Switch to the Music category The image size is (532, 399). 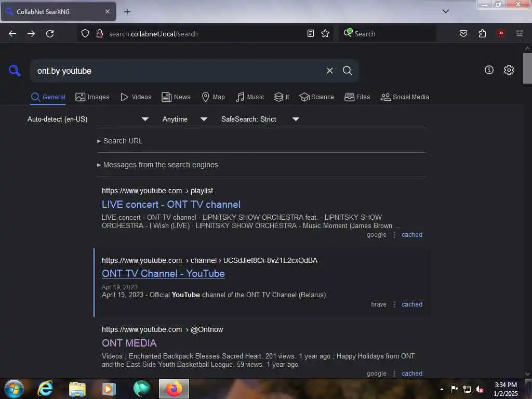250,97
